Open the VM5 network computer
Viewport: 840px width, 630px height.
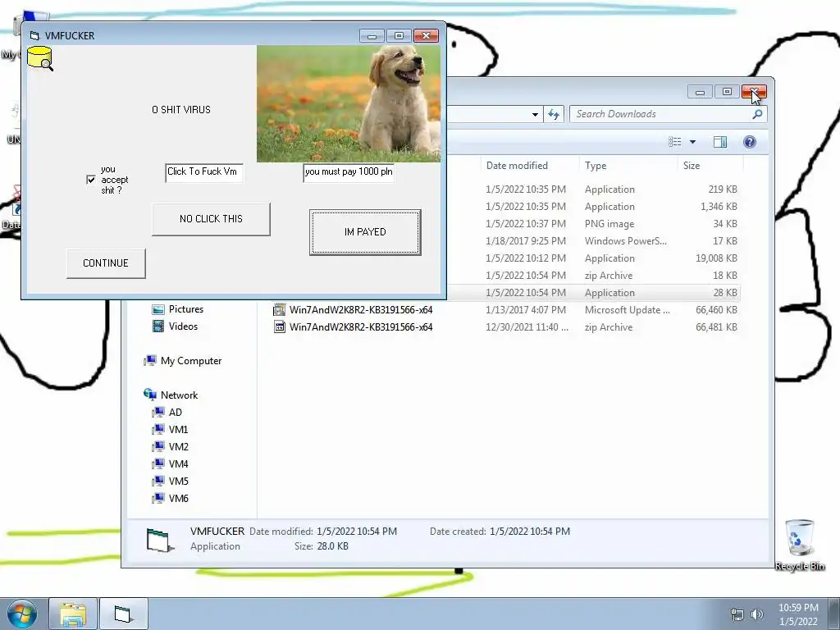178,481
